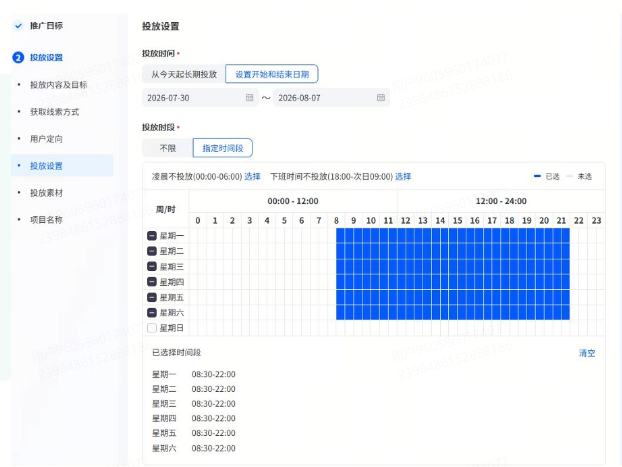Select highlighted 投放设置 sub-item
Image resolution: width=622 pixels, height=467 pixels.
tap(62, 166)
